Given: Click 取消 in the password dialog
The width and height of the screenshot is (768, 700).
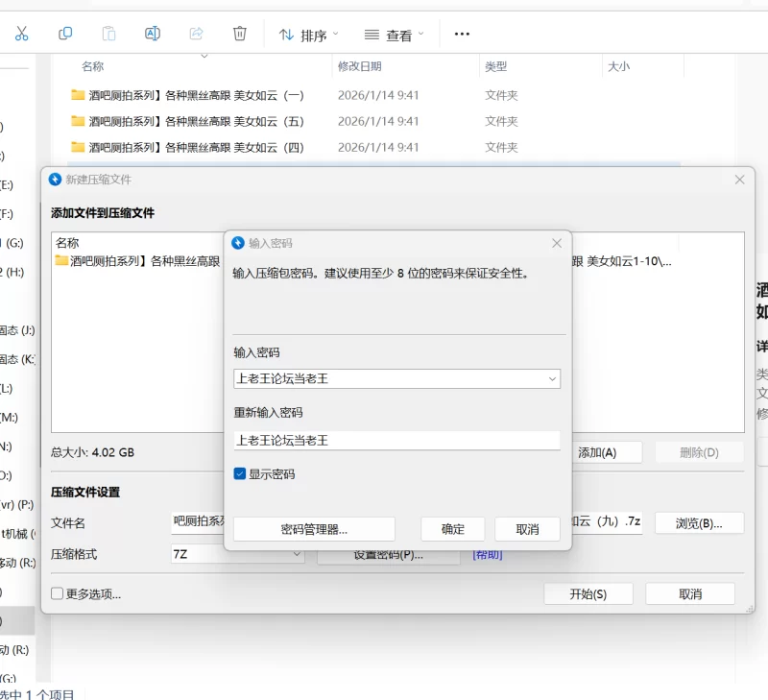Looking at the screenshot, I should pos(527,529).
